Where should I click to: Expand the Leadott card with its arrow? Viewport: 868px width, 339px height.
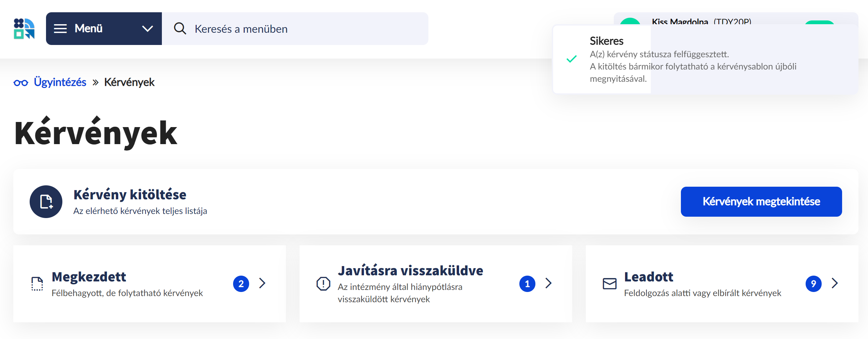point(834,283)
